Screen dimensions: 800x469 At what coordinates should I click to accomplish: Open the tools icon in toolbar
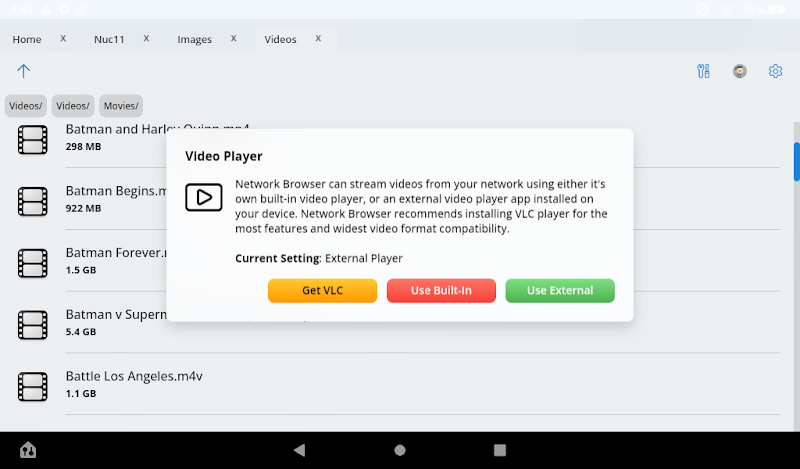pos(703,71)
